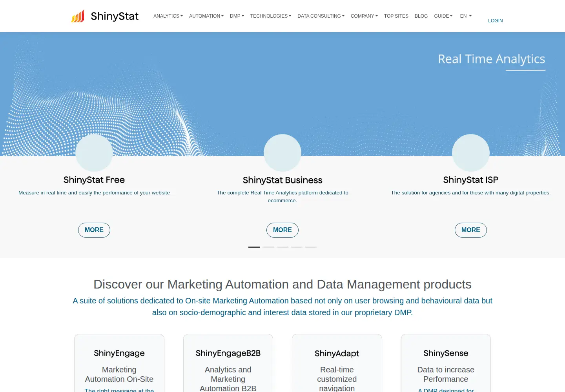Click the ShinyStat Business heading
The width and height of the screenshot is (565, 392).
282,180
